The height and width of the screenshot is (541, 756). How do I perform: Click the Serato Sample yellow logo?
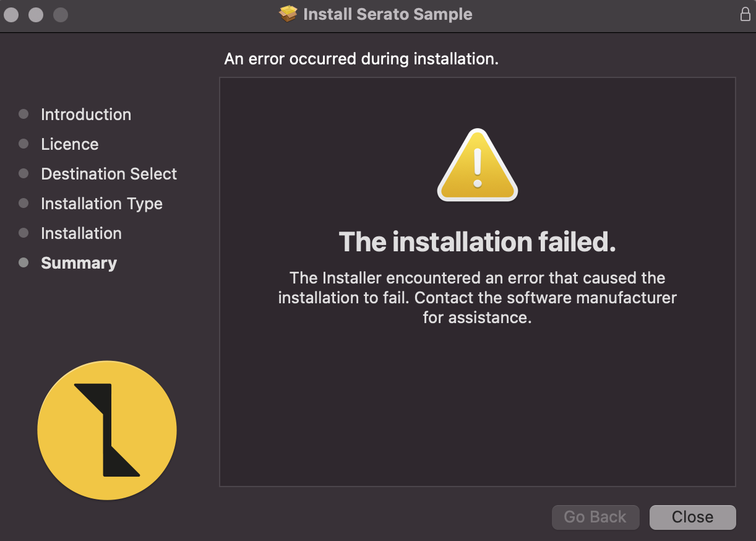pyautogui.click(x=107, y=430)
